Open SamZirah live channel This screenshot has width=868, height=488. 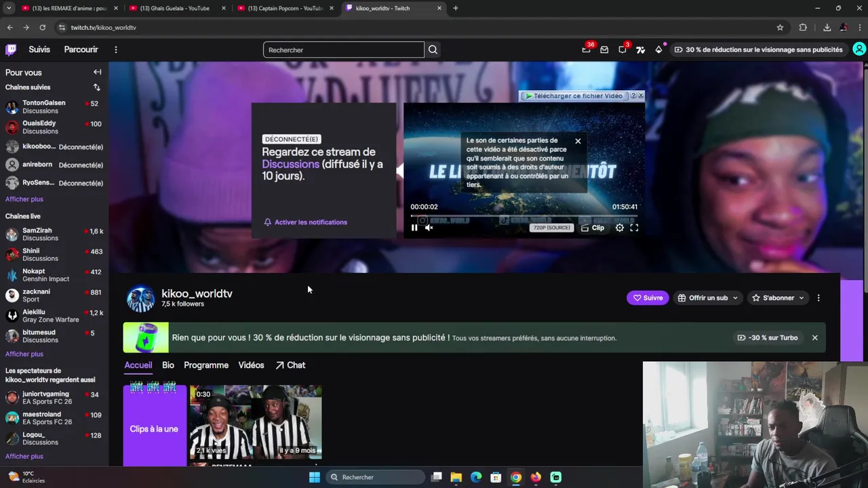point(54,234)
